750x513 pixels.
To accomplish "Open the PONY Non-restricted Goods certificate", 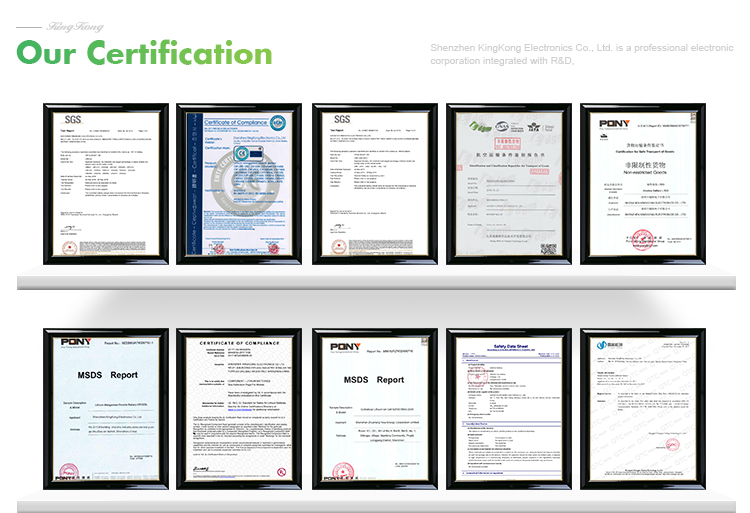I will tap(643, 184).
